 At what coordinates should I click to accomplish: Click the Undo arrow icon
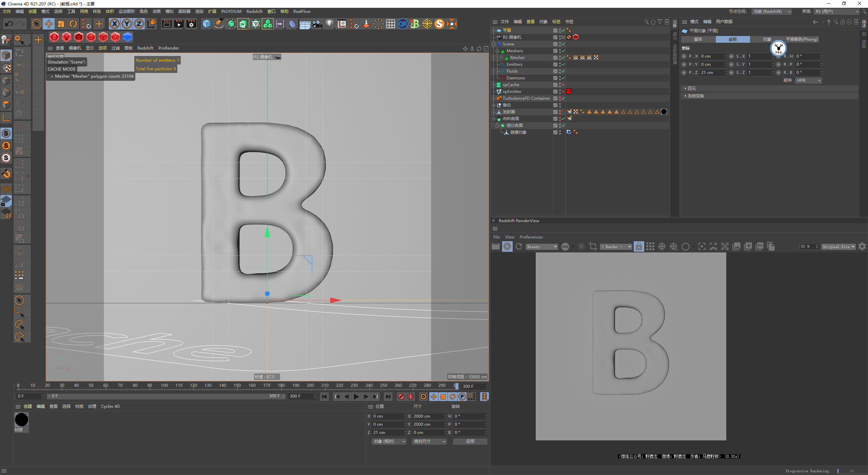point(9,24)
